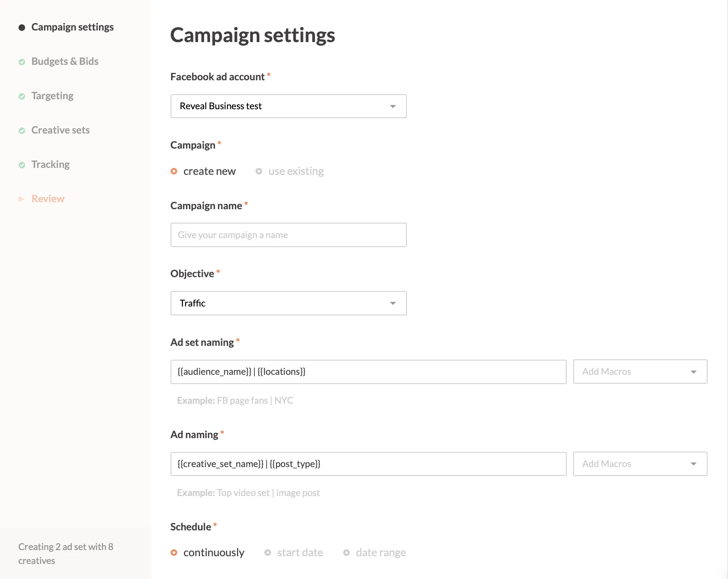Image resolution: width=728 pixels, height=579 pixels.
Task: Click the check icon beside Tracking
Action: [22, 165]
